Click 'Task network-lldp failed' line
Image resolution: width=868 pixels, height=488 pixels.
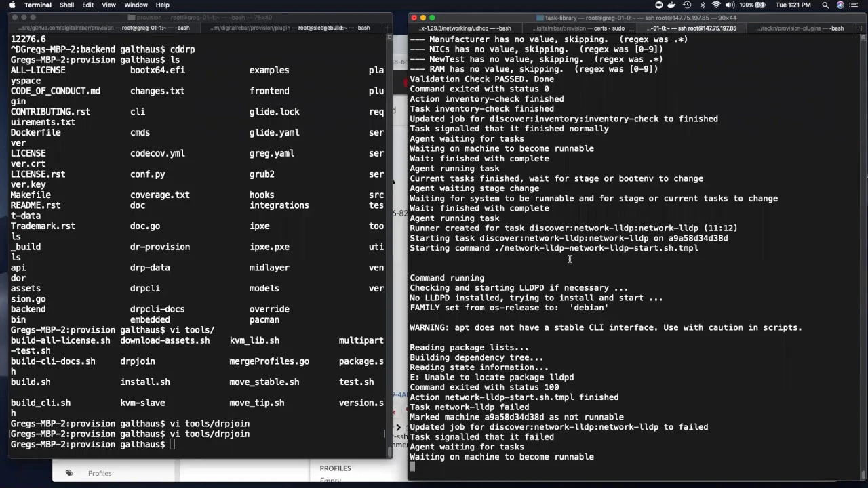[x=469, y=407]
